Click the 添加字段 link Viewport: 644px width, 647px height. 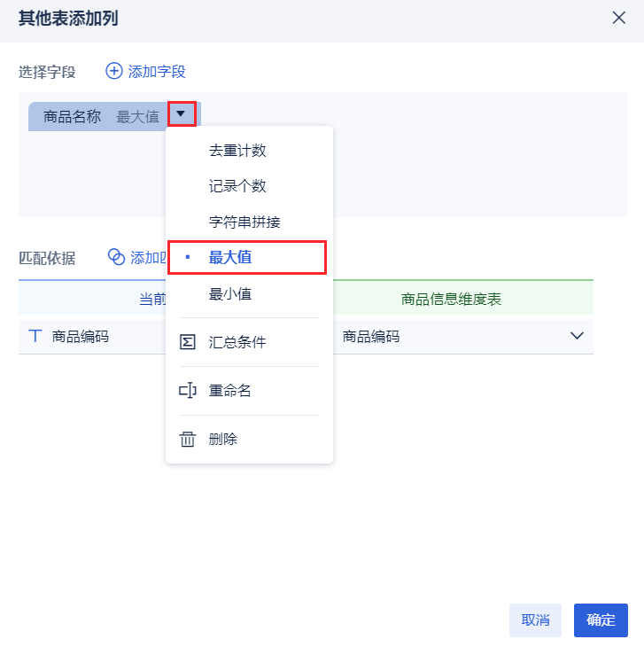click(157, 71)
